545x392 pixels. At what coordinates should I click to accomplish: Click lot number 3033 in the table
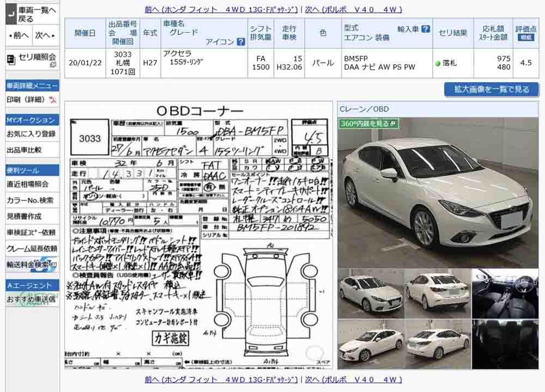(x=123, y=54)
